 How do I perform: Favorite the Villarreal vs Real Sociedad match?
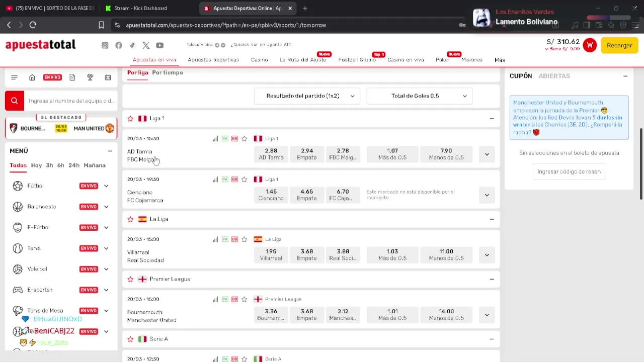click(x=245, y=239)
